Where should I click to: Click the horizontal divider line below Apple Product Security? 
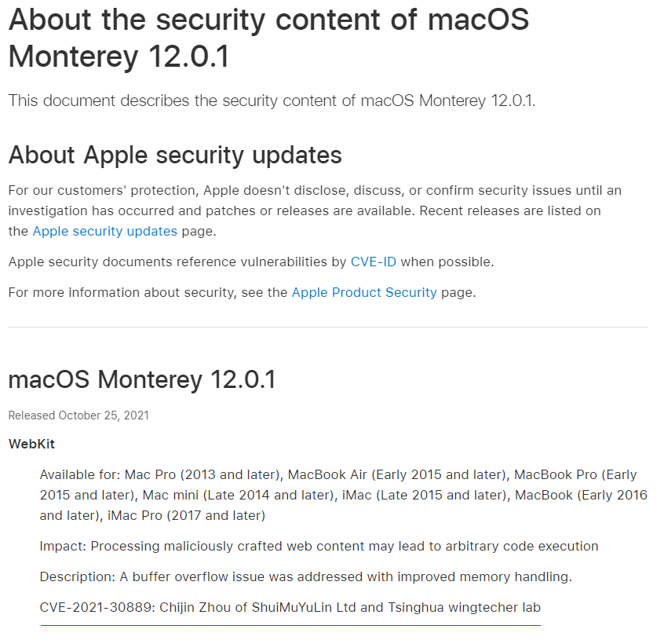[x=328, y=327]
